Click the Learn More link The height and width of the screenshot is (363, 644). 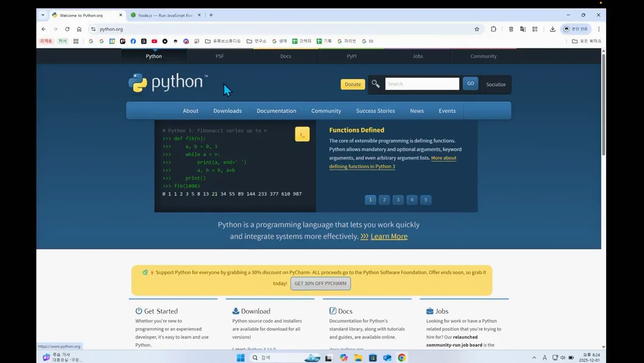point(389,236)
